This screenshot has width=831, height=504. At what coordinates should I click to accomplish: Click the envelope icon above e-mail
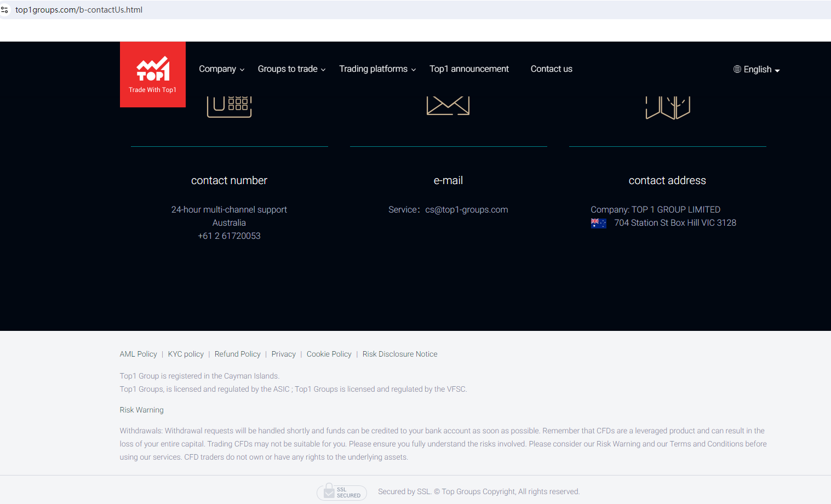click(x=448, y=106)
